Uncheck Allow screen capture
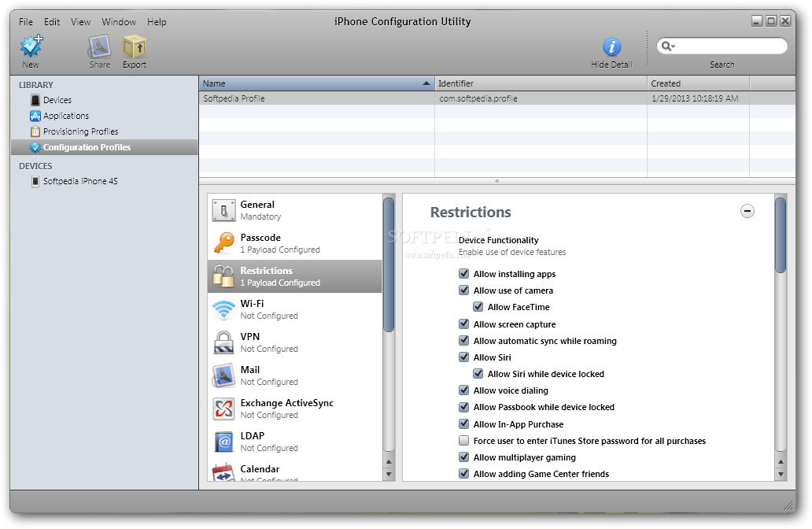 point(464,324)
